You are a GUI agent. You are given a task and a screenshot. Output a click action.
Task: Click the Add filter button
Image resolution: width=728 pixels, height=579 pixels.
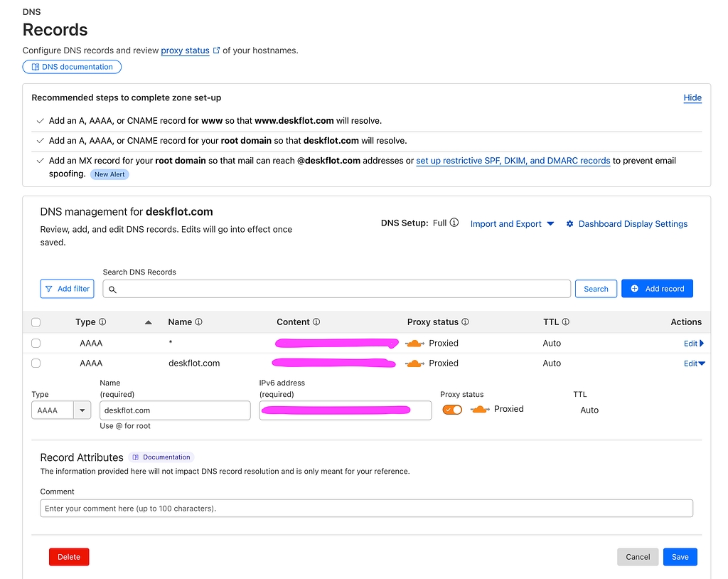(68, 289)
